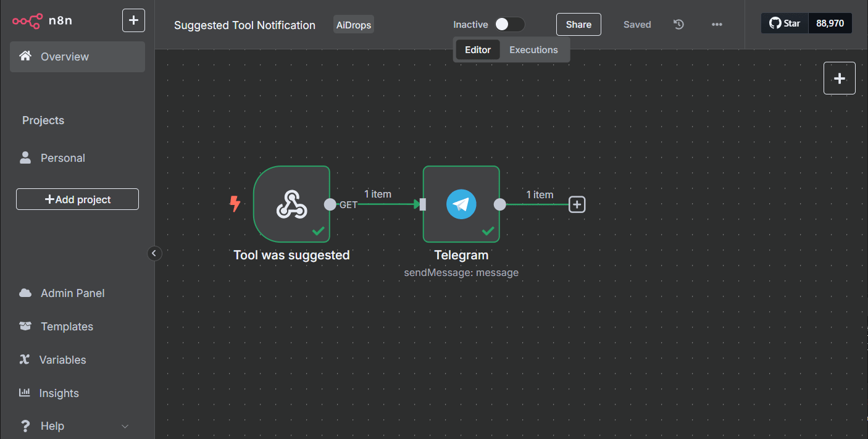Click the red lightning trigger icon
868x439 pixels.
pyautogui.click(x=235, y=204)
